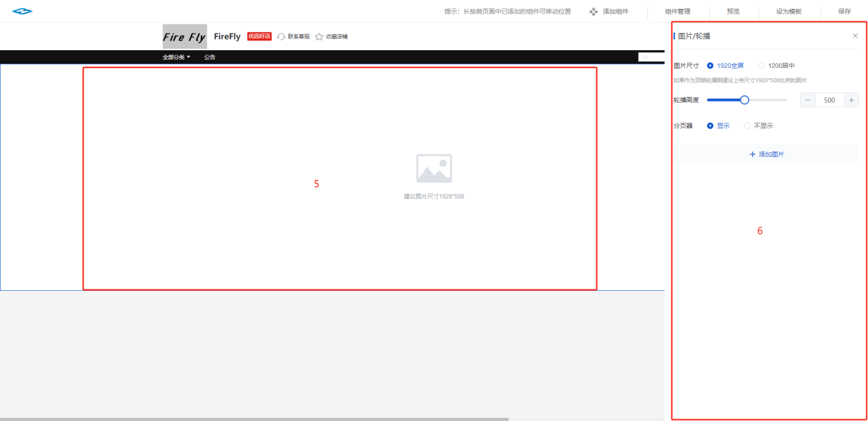Open the 公告 nav item
The height and width of the screenshot is (421, 868).
[210, 57]
